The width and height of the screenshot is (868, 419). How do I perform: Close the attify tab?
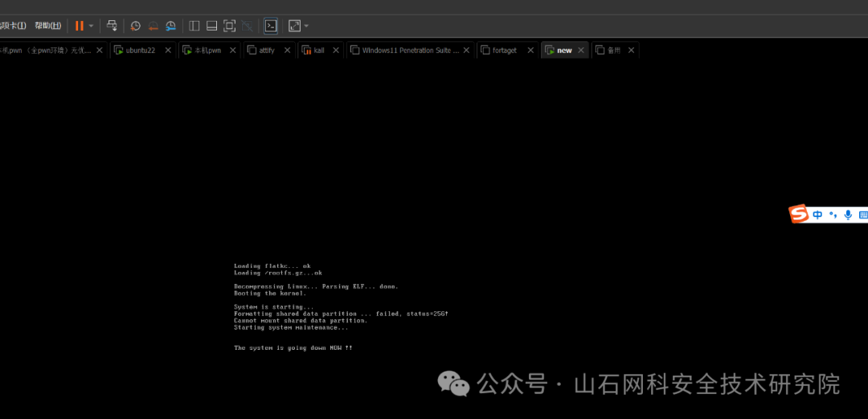pyautogui.click(x=287, y=51)
